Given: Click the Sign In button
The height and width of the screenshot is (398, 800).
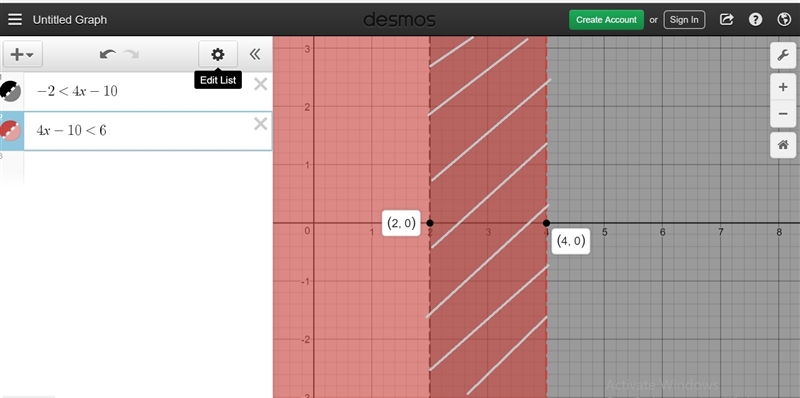Looking at the screenshot, I should coord(684,20).
